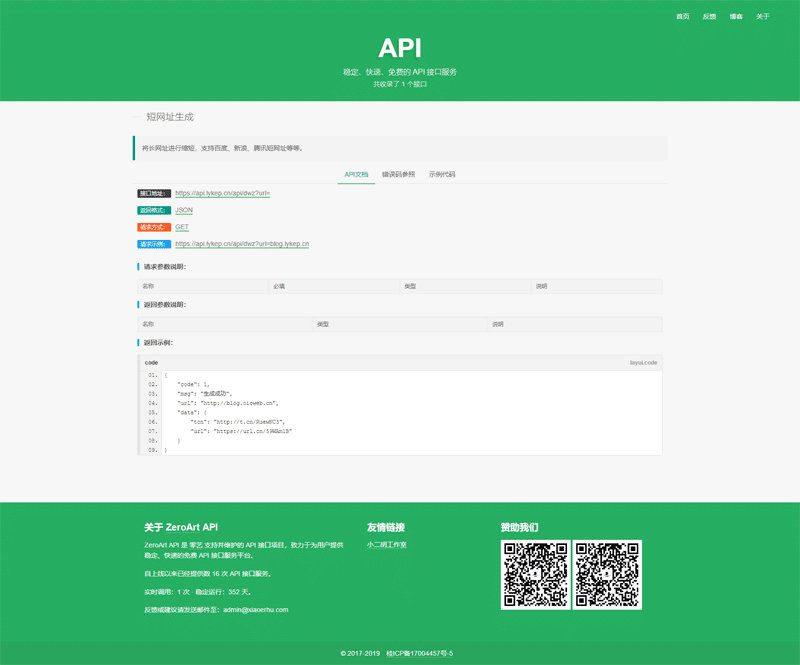
Task: Click the 首页 navigation item
Action: click(x=683, y=16)
